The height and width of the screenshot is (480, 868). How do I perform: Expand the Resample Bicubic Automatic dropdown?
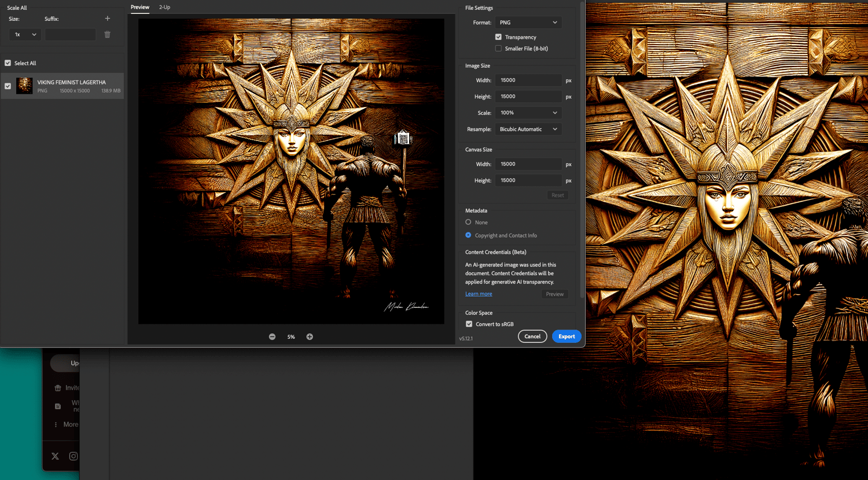528,129
